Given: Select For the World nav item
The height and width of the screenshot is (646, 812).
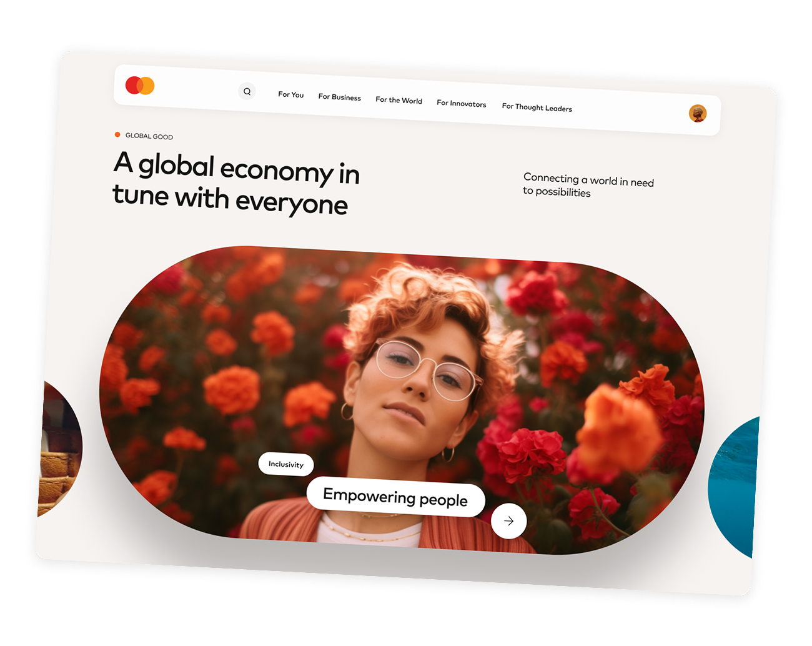Looking at the screenshot, I should pyautogui.click(x=399, y=100).
